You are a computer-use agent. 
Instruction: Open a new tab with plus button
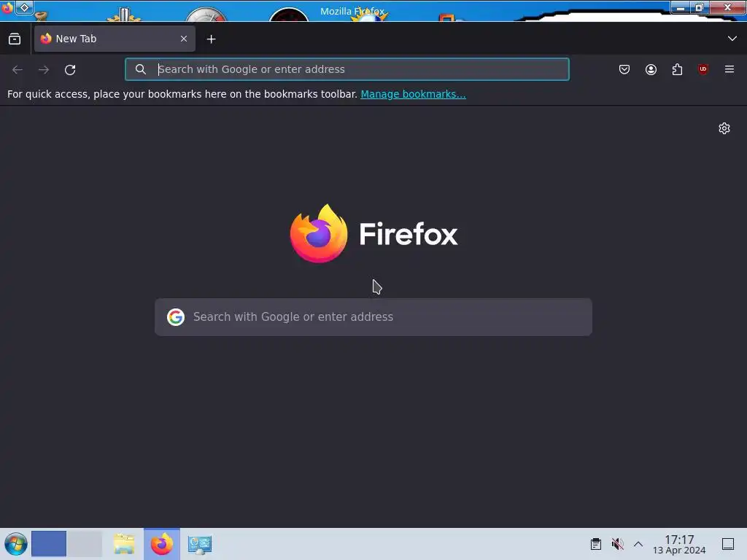tap(211, 39)
